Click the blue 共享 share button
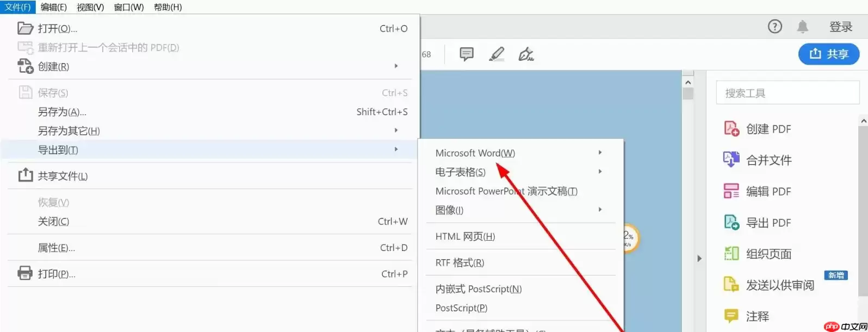Screen dimensions: 868x332 (829, 54)
